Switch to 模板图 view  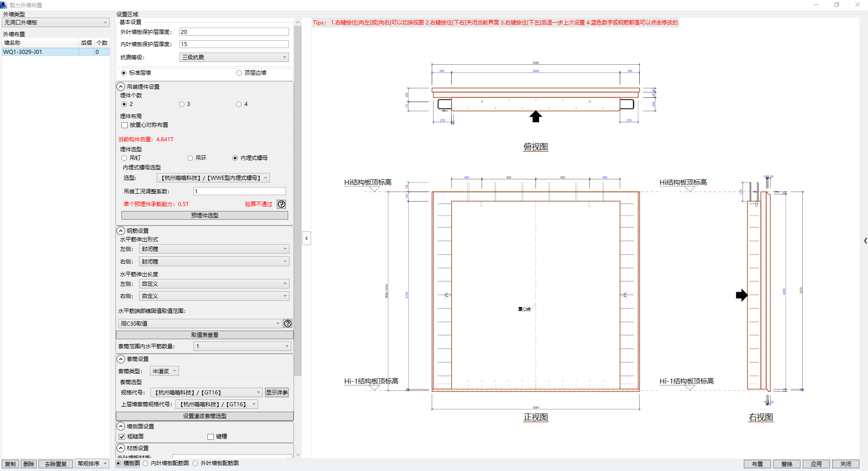coord(119,463)
